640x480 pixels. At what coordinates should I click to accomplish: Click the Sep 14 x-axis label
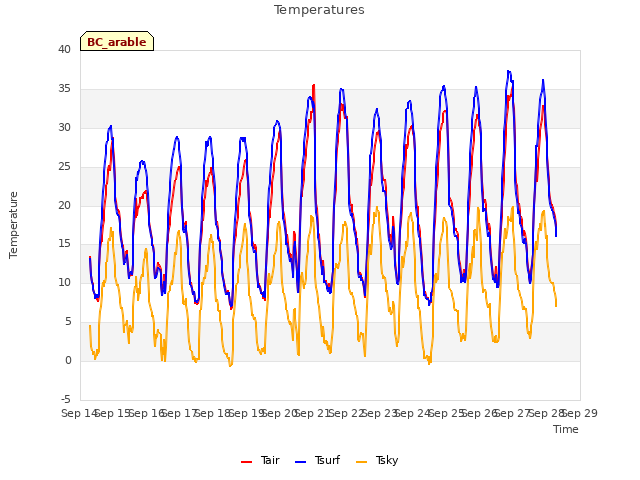(79, 413)
